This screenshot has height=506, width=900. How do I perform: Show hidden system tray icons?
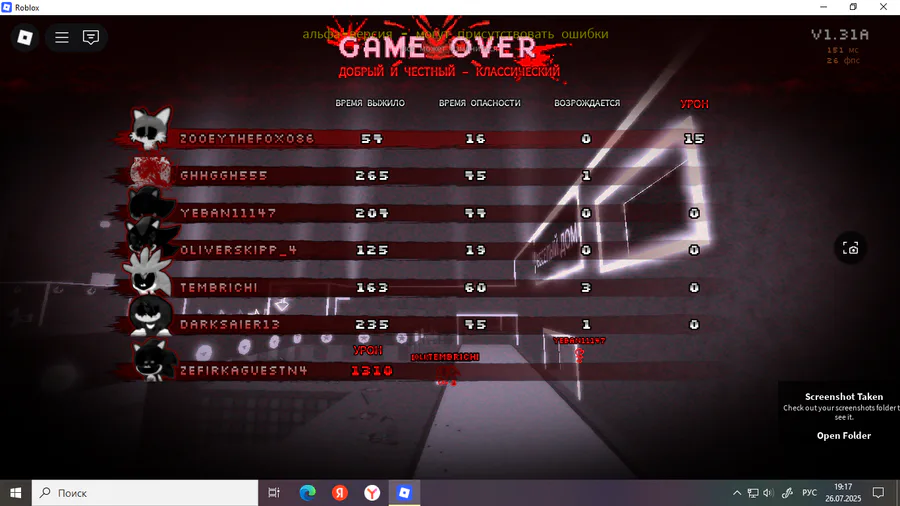737,493
